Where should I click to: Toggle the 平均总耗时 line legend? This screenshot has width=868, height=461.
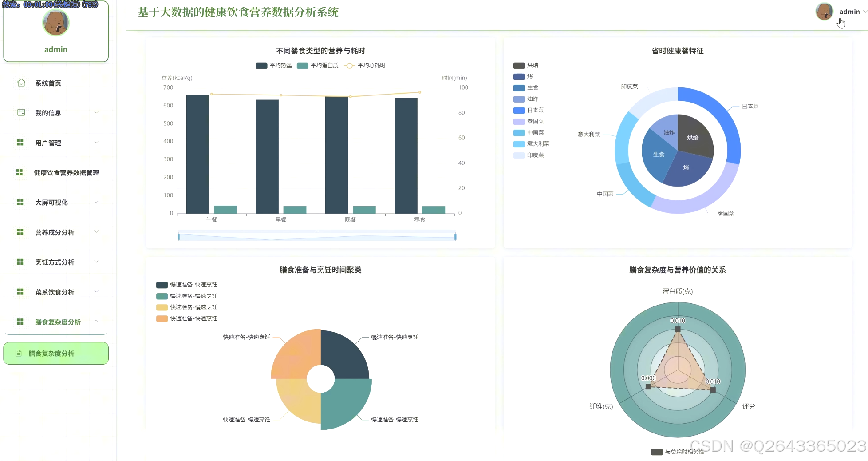coord(365,65)
